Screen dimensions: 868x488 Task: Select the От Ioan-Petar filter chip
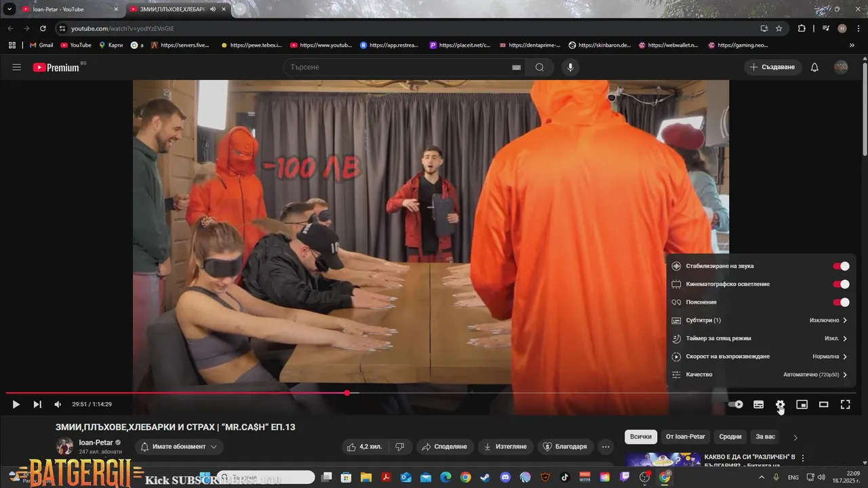coord(686,437)
